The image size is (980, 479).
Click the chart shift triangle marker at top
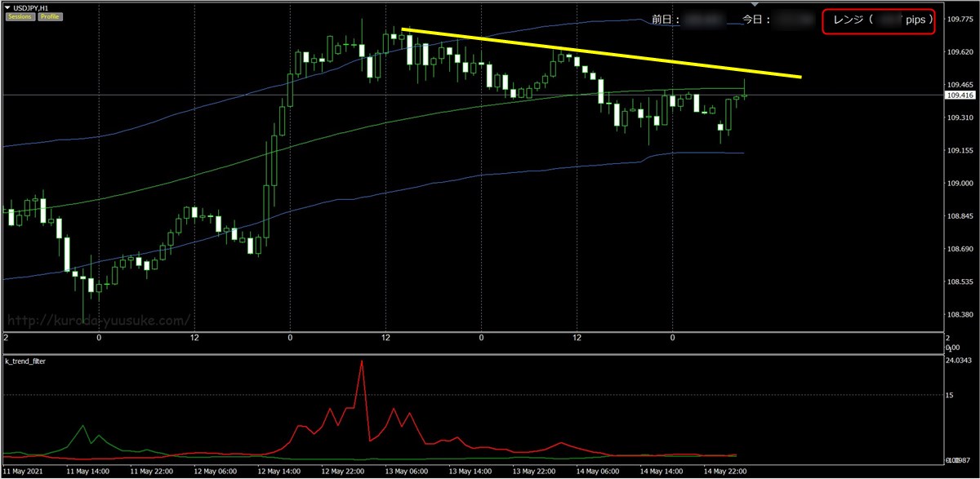755,5
